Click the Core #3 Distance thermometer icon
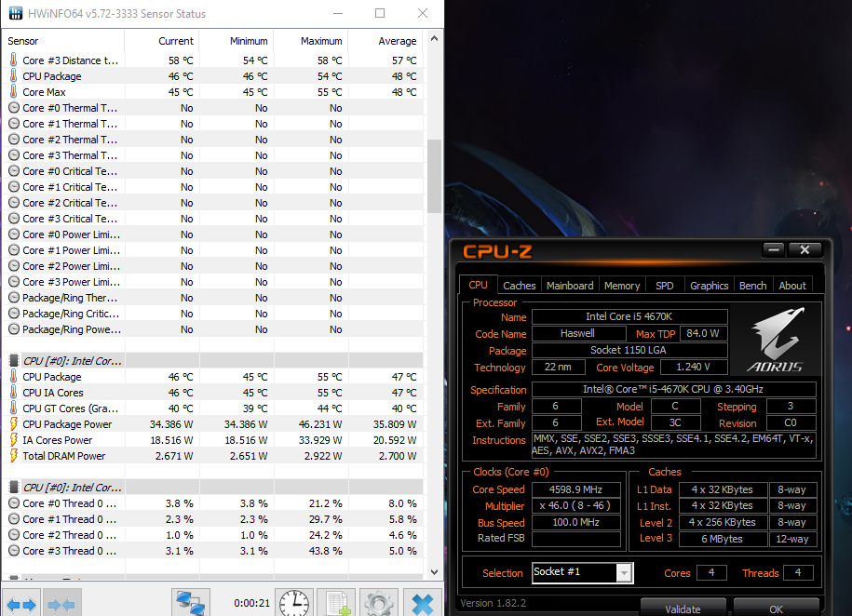Viewport: 852px width, 616px height. [14, 60]
